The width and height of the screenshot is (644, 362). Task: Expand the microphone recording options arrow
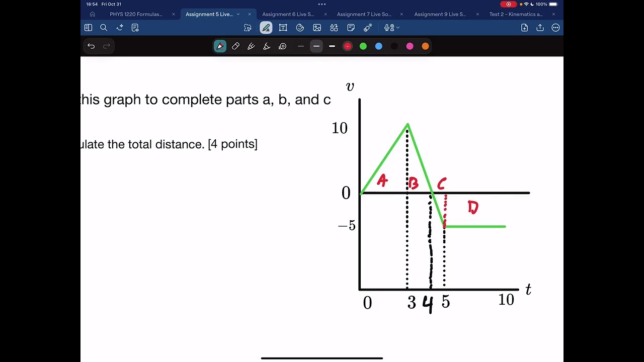397,28
